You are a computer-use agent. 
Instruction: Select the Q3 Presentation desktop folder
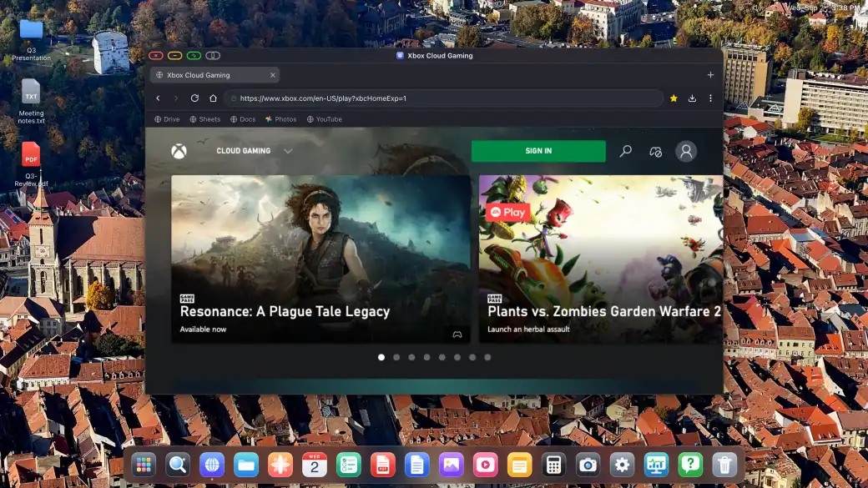(31, 40)
